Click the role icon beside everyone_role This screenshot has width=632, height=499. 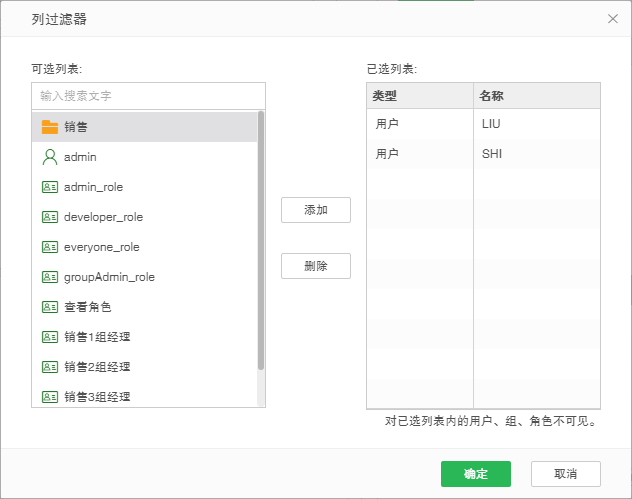(50, 247)
